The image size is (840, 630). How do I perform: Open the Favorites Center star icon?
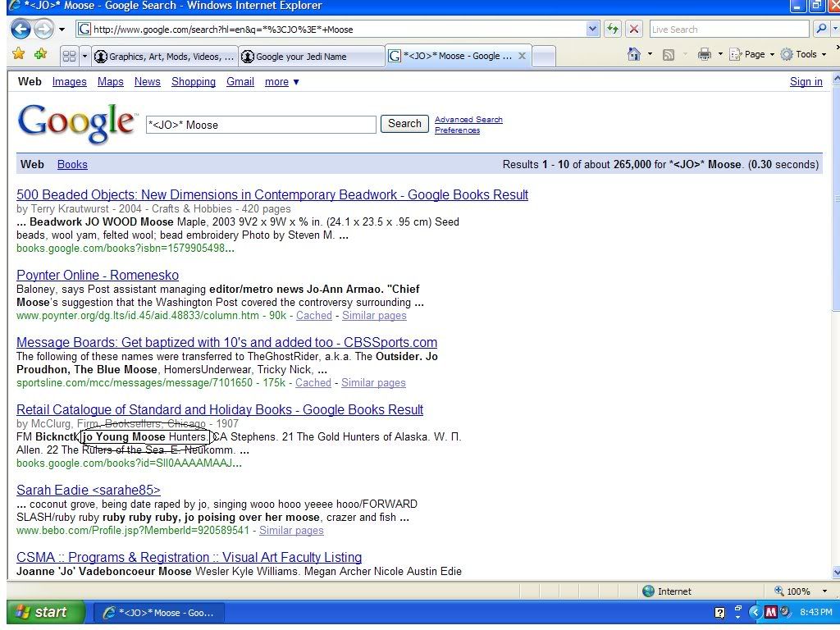[x=19, y=53]
